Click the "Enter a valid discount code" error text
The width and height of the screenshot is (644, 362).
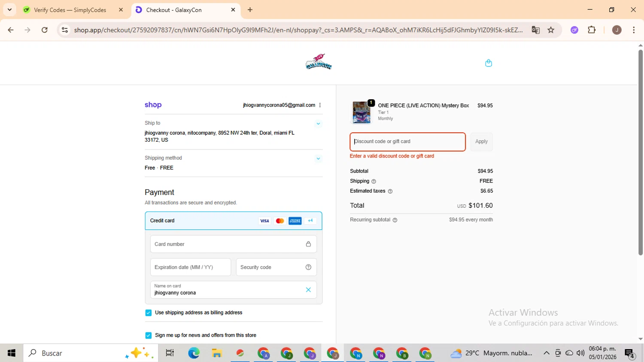coord(392,156)
